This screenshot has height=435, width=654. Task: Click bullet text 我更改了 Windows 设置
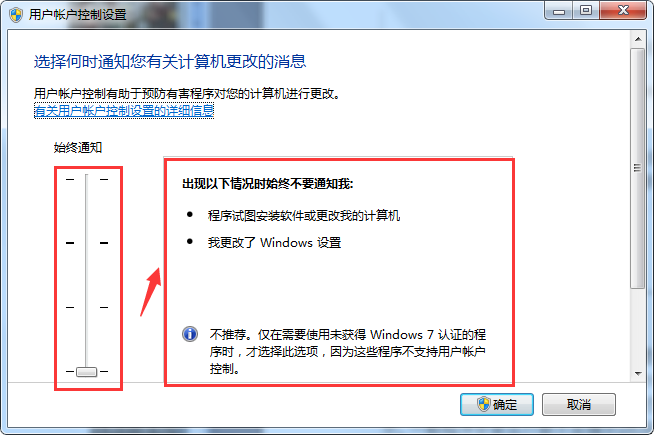[274, 242]
